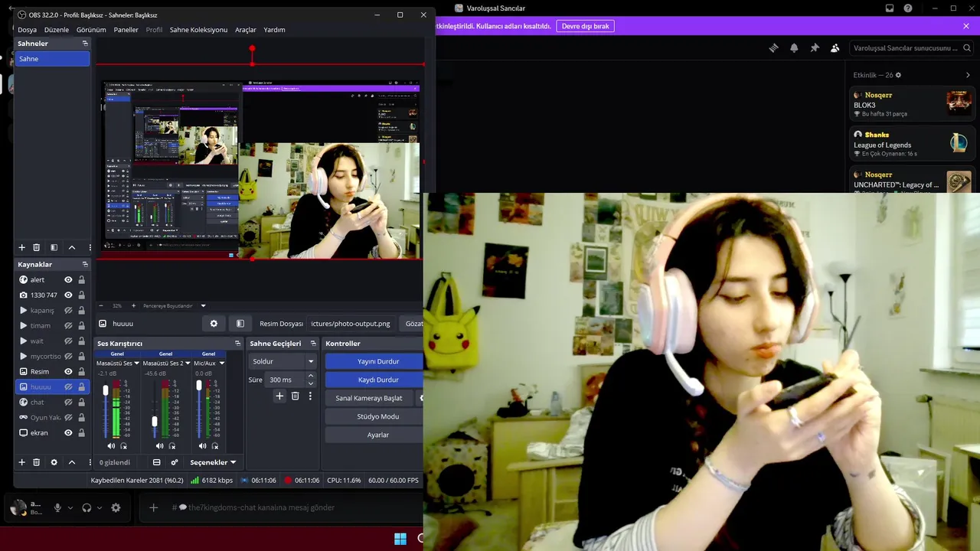Image resolution: width=980 pixels, height=551 pixels.
Task: Open Ayarlar in the Kontroller panel
Action: (374, 435)
